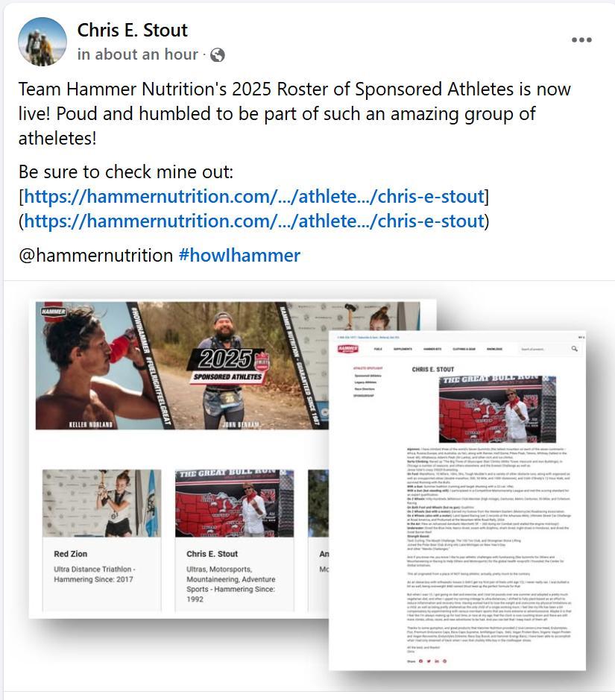Click the Great Bull Run photo on profile page
Image resolution: width=615 pixels, height=700 pixels.
[497, 409]
